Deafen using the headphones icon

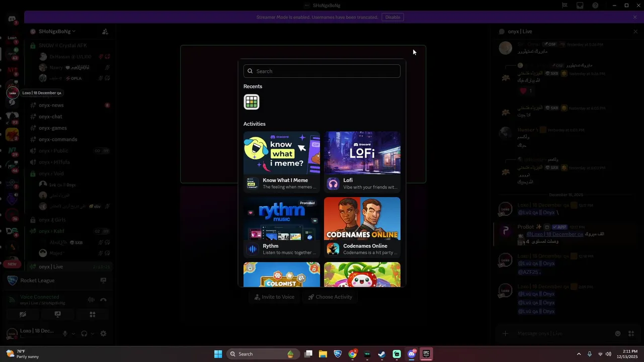(84, 333)
